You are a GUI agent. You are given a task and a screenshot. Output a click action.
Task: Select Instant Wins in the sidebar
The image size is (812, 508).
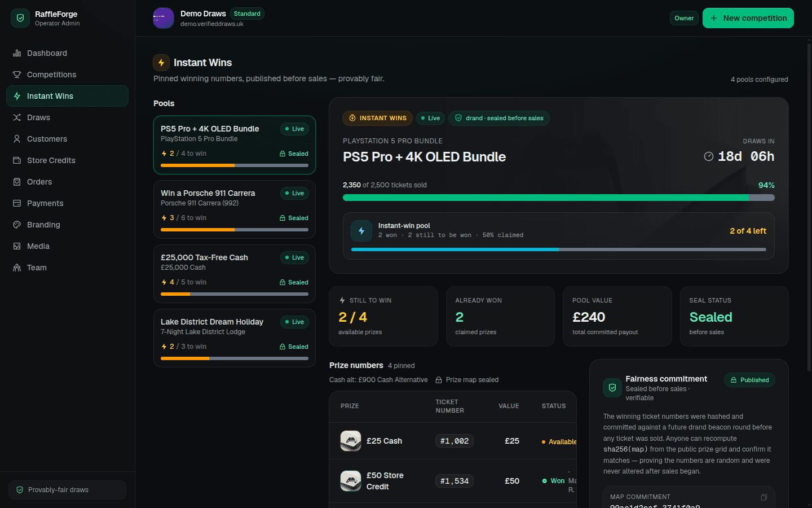click(67, 96)
